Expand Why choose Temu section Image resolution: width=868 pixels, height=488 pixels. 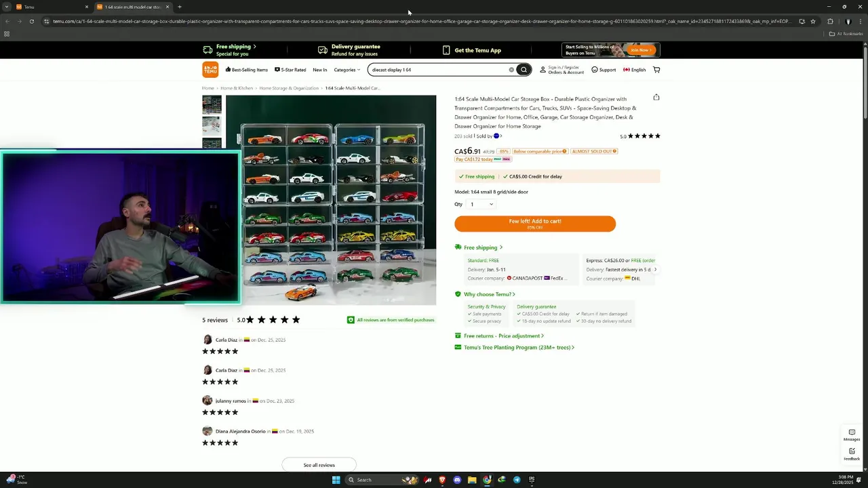click(x=485, y=294)
